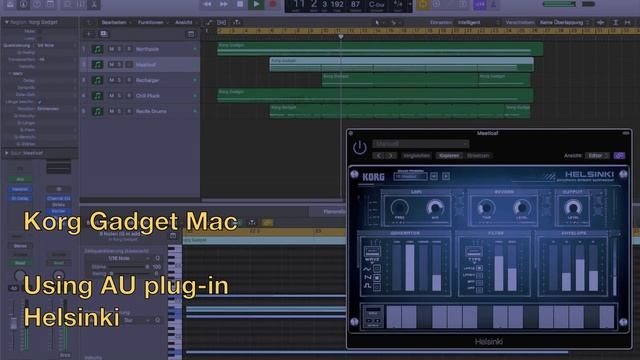Go to next preset with right arrow

pyautogui.click(x=390, y=156)
